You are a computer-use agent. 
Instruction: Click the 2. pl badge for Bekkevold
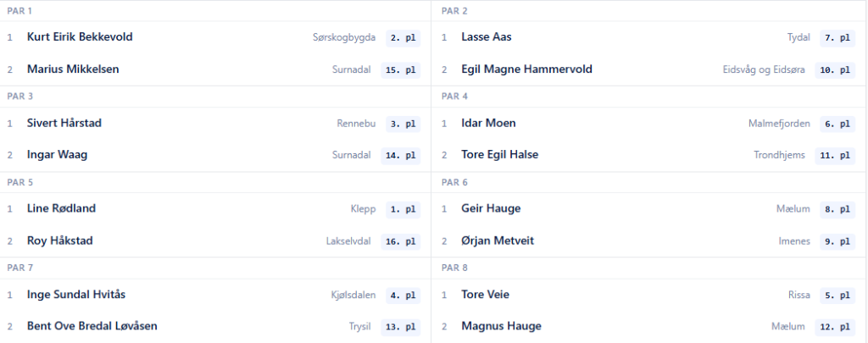pyautogui.click(x=403, y=38)
